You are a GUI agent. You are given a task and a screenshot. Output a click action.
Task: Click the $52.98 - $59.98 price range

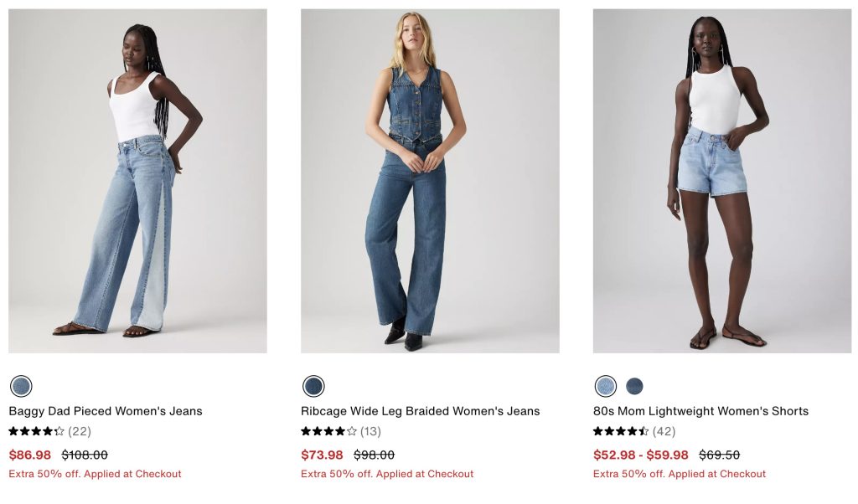(x=641, y=455)
